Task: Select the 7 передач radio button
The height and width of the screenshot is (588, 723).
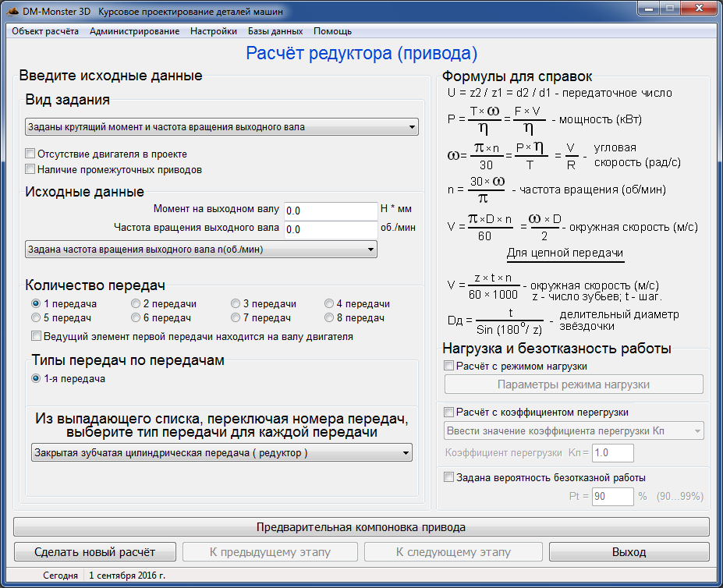Action: (x=236, y=317)
